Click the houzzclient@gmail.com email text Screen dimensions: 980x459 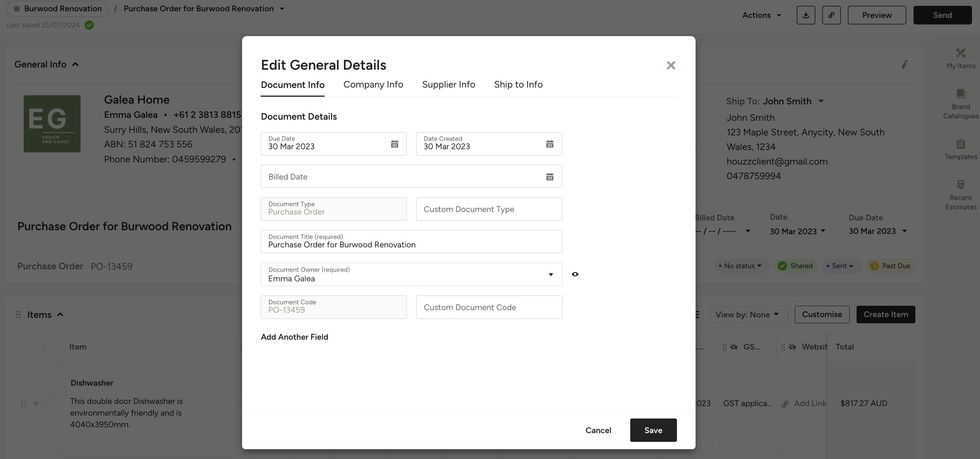777,162
